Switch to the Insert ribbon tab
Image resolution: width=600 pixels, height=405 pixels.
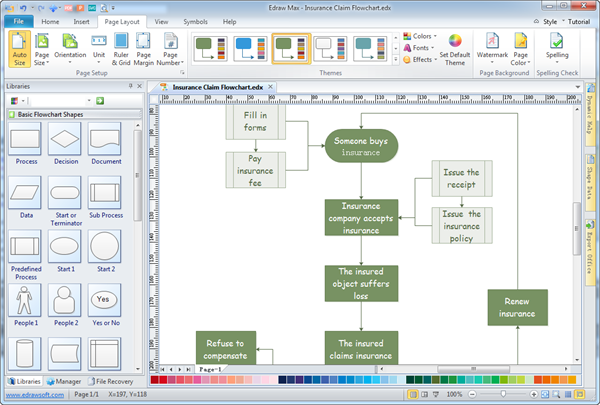pos(82,21)
